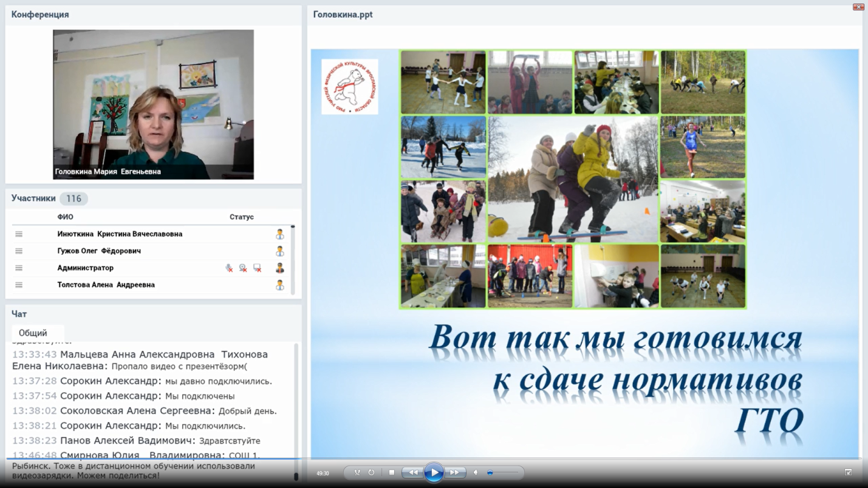Click the Участники panel title
The image size is (868, 488).
tap(33, 198)
